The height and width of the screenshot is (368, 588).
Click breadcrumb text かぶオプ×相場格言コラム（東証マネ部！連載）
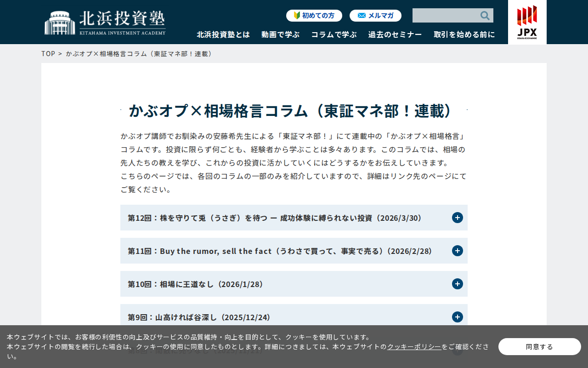coord(140,53)
